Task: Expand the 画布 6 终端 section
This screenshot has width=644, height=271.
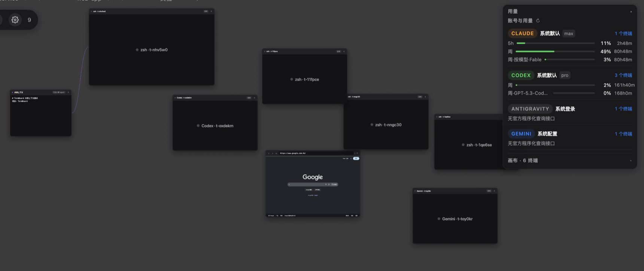Action: [631, 161]
